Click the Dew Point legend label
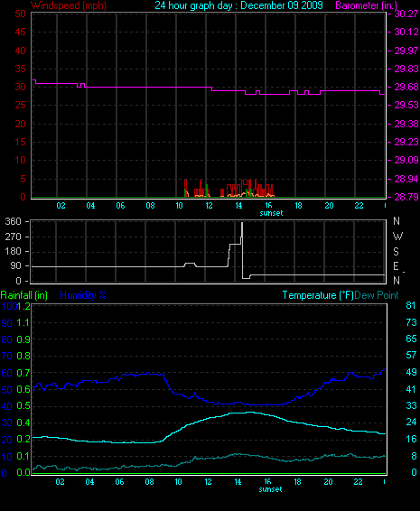 tap(377, 295)
